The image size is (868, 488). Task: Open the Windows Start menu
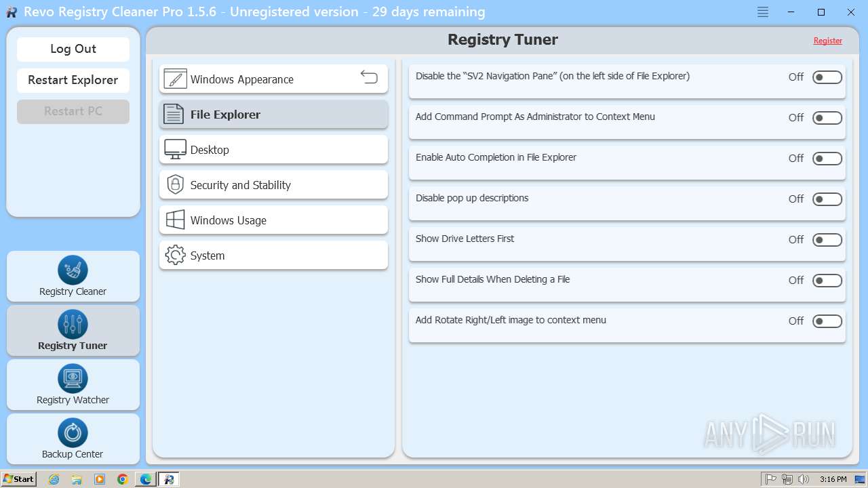[x=19, y=479]
